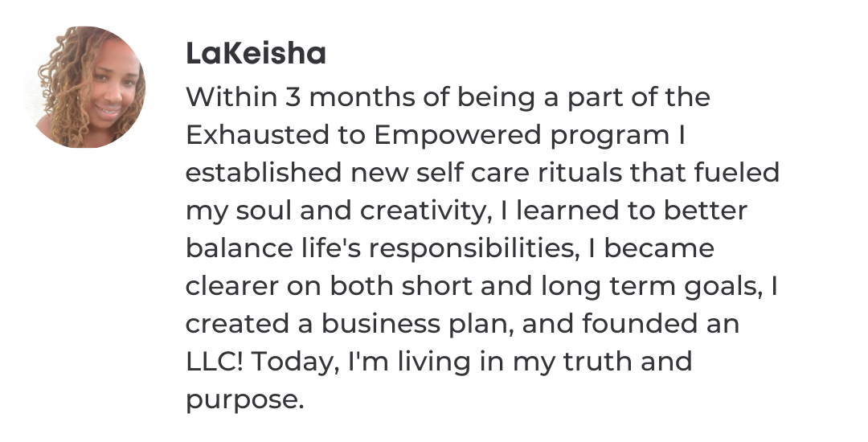Click the word "program" in the testimonial
The height and width of the screenshot is (442, 868).
click(x=609, y=136)
